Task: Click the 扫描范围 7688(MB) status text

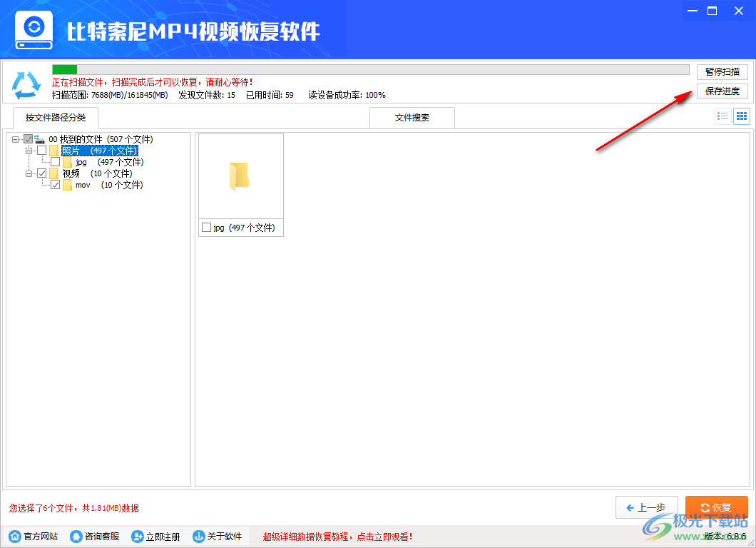Action: coord(110,95)
